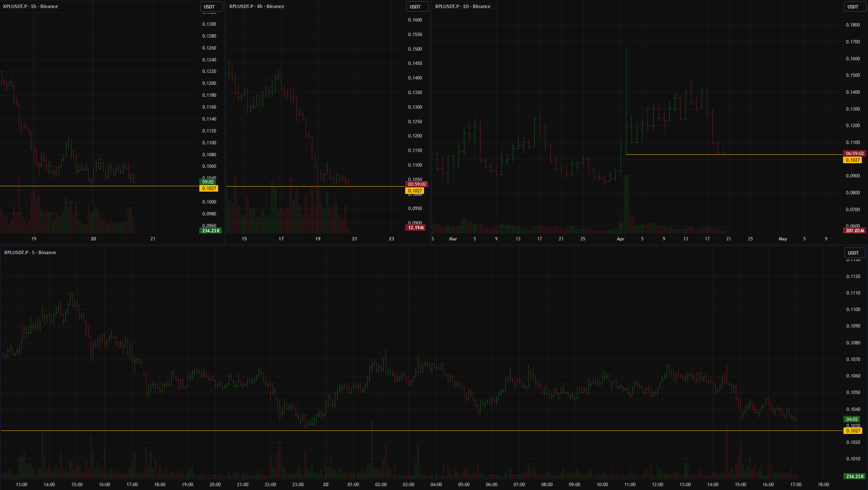Click yellow 0.1027 price label on 1D chart
The image size is (868, 490).
click(x=853, y=160)
